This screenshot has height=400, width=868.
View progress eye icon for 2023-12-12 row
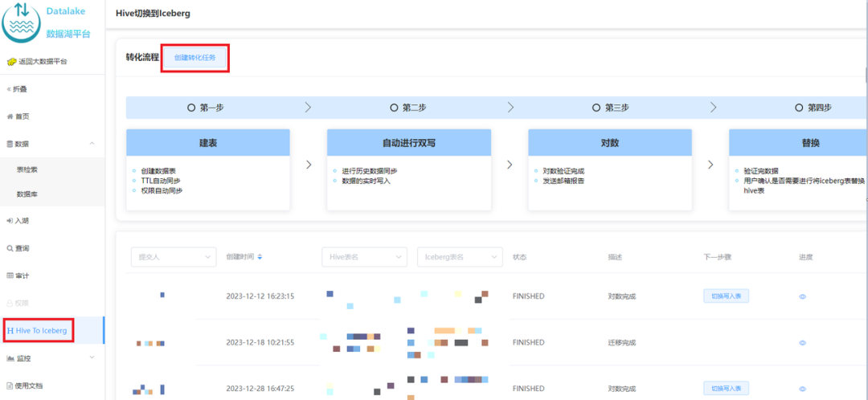tap(803, 296)
